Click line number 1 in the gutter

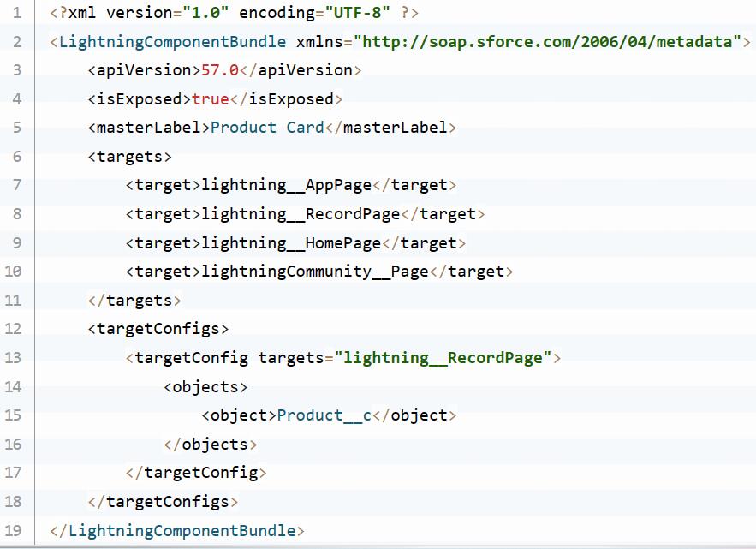pyautogui.click(x=17, y=12)
